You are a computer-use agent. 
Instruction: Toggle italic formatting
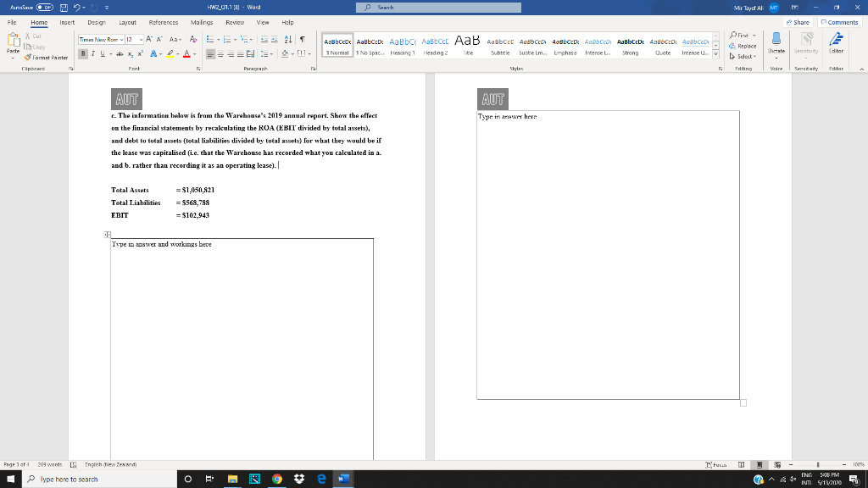pyautogui.click(x=93, y=53)
